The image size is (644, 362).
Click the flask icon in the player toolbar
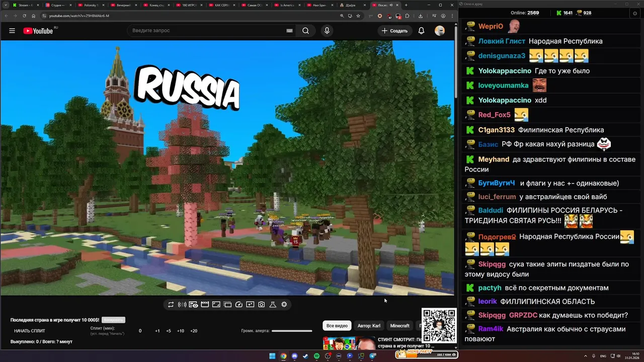coord(273,304)
